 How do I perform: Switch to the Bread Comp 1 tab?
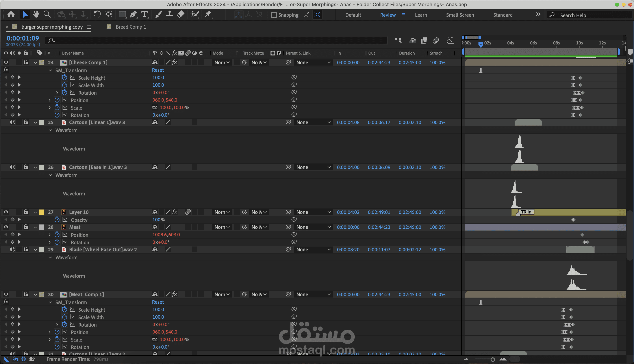131,27
